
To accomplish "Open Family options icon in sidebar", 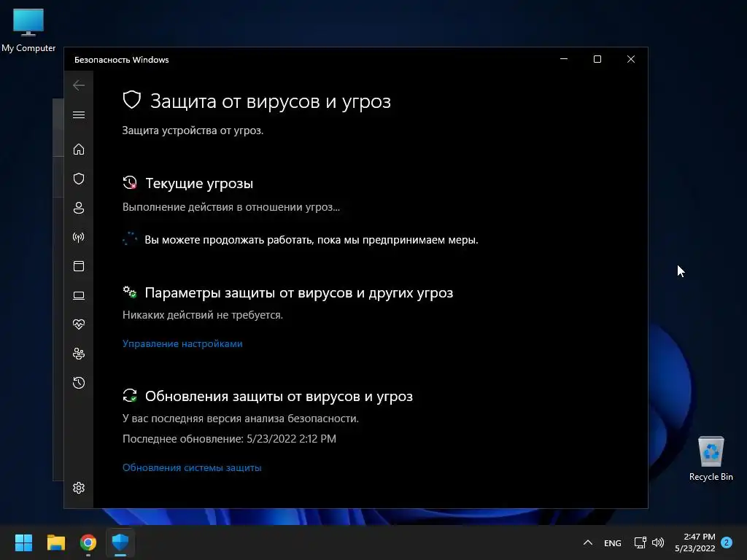I will tap(79, 354).
